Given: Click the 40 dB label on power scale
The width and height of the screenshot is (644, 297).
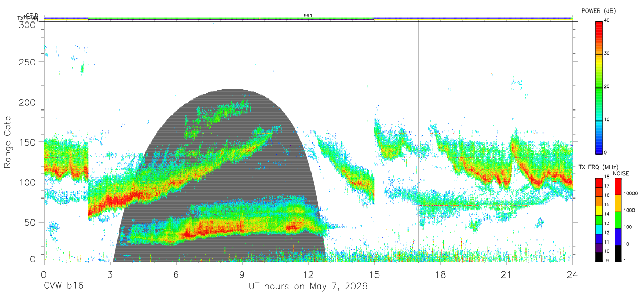Looking at the screenshot, I should 607,20.
